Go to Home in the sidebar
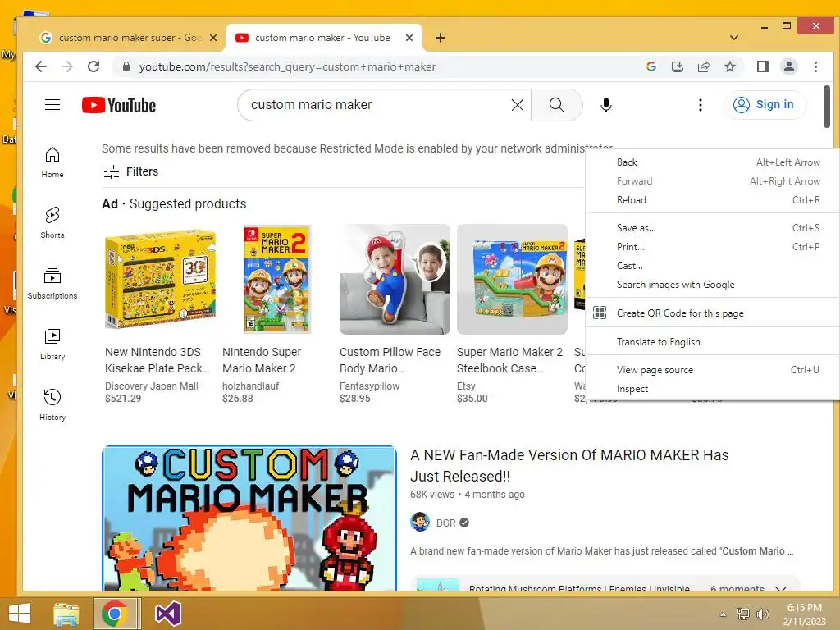The width and height of the screenshot is (840, 630). pyautogui.click(x=52, y=162)
